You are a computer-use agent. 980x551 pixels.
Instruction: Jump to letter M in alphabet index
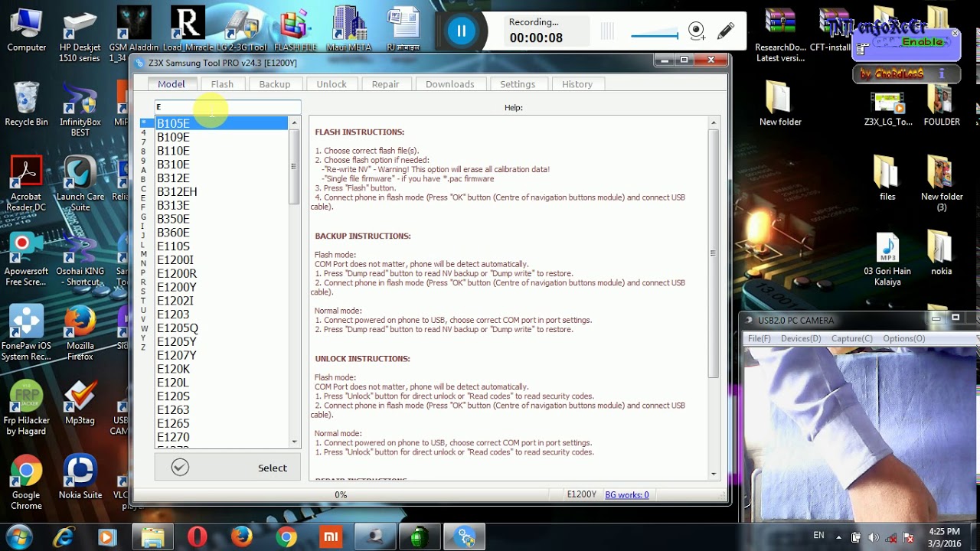click(x=144, y=254)
